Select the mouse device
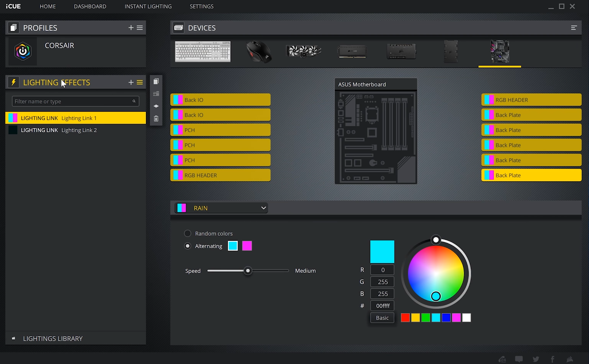 click(259, 51)
